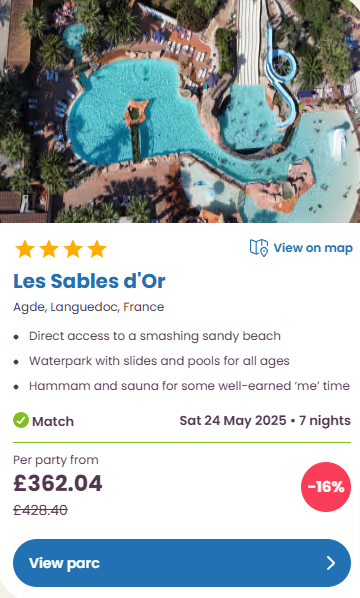360x598 pixels.
Task: Click the Waterpark with slides bullet point
Action: point(159,361)
